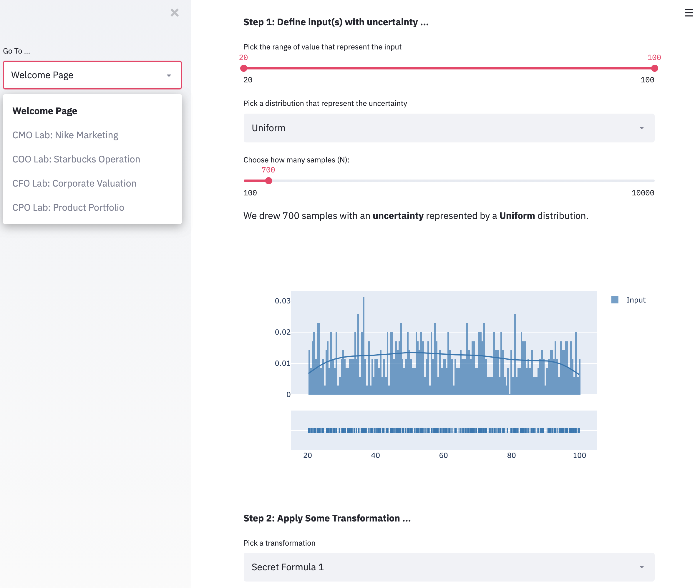
Task: Click the 10000 slider maximum label
Action: pyautogui.click(x=643, y=193)
